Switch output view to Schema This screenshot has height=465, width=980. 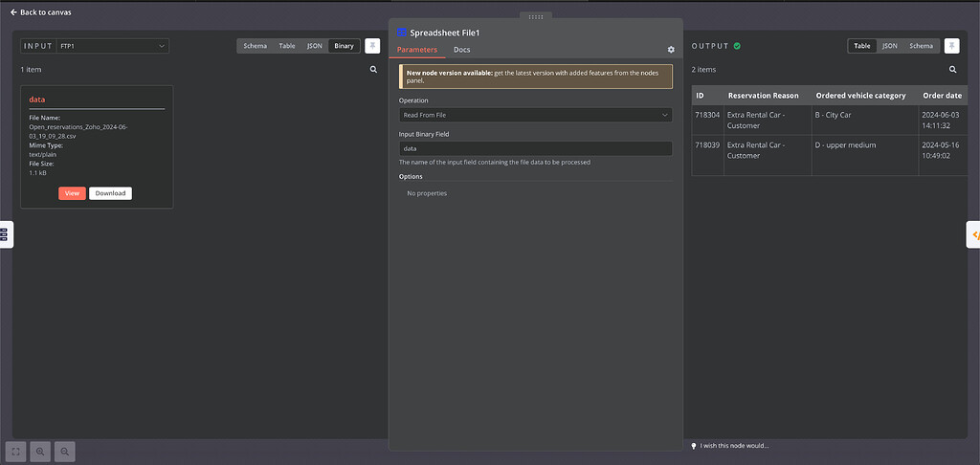tap(921, 46)
